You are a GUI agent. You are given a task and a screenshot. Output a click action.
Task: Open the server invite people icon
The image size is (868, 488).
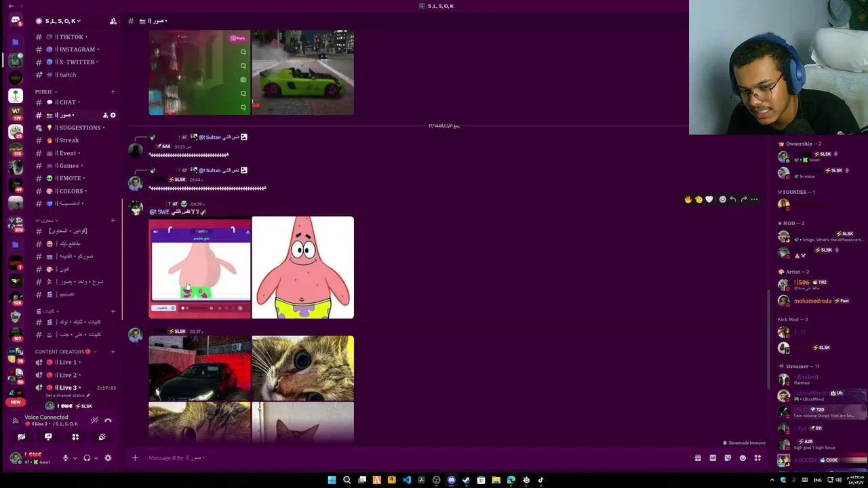click(x=113, y=21)
